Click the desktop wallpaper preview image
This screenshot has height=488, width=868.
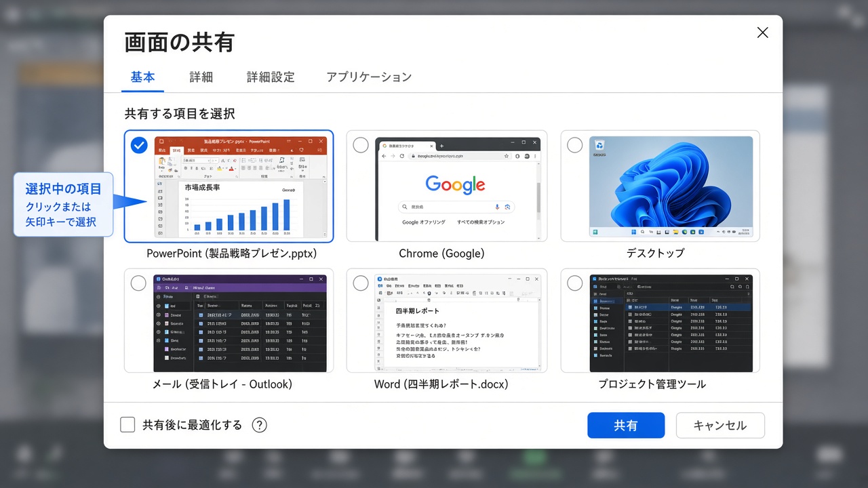click(x=671, y=187)
